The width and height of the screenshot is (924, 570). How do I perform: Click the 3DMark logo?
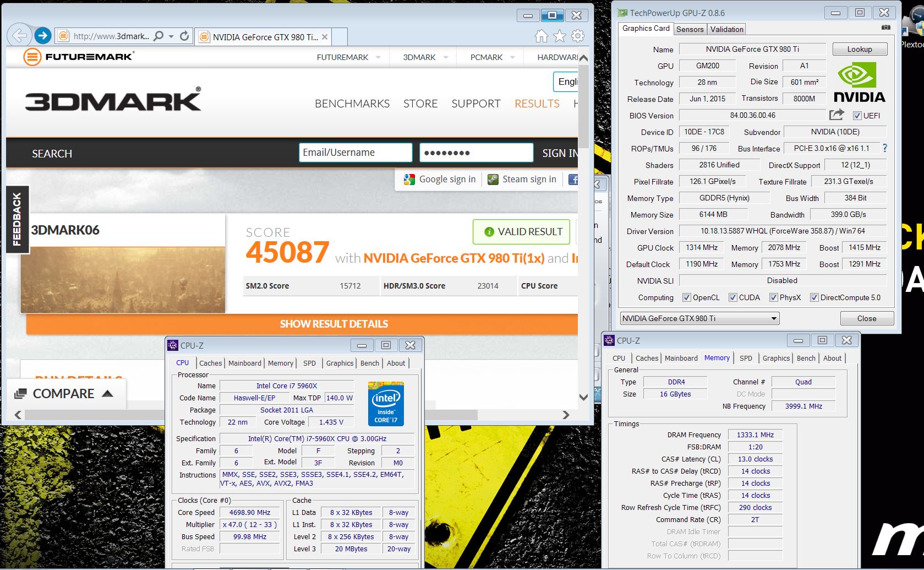click(x=113, y=100)
